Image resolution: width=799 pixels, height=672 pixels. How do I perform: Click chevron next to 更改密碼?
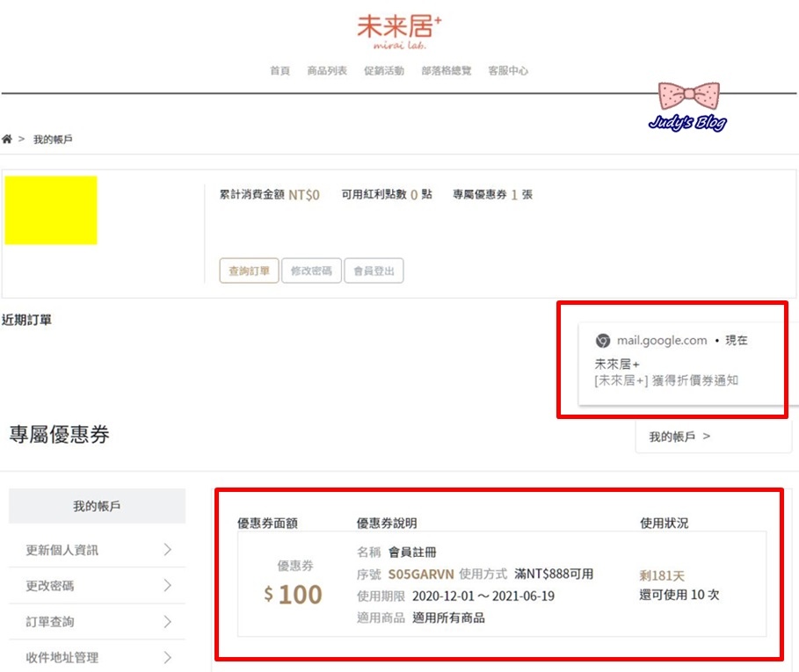[x=168, y=585]
